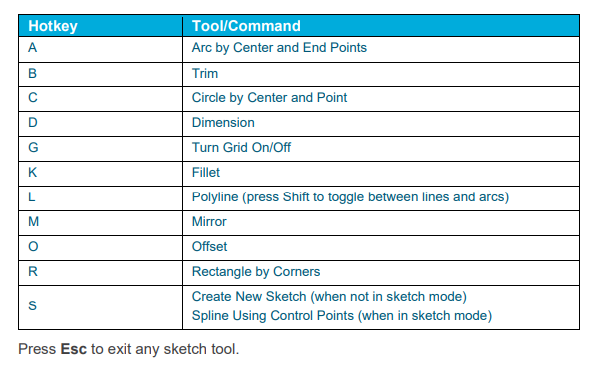Select hotkey letter L cell
The image size is (603, 373).
click(x=100, y=198)
